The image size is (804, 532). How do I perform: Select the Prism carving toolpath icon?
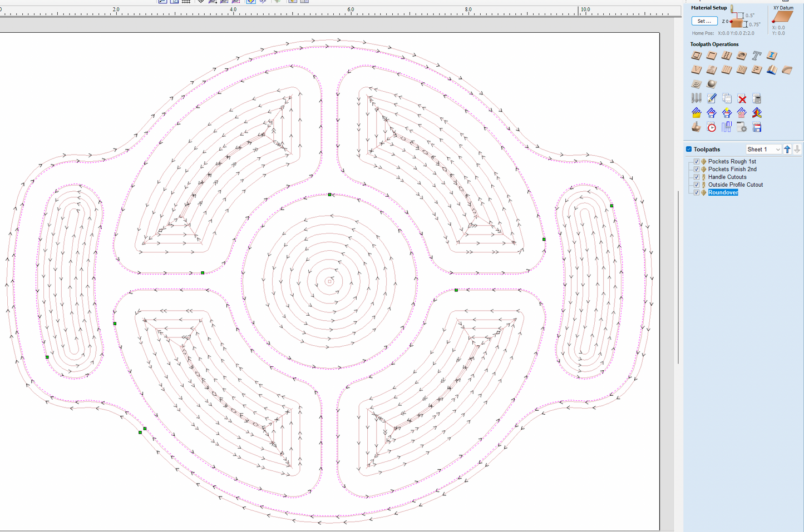coord(757,69)
